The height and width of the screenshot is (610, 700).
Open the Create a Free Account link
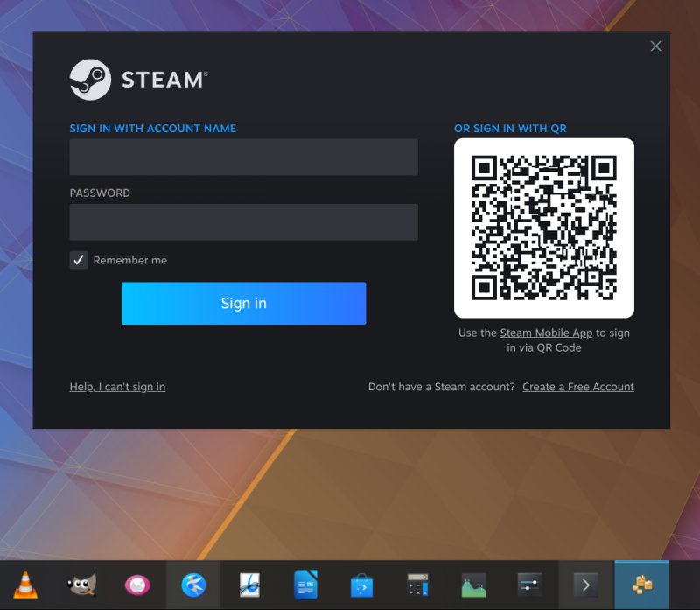click(x=578, y=387)
